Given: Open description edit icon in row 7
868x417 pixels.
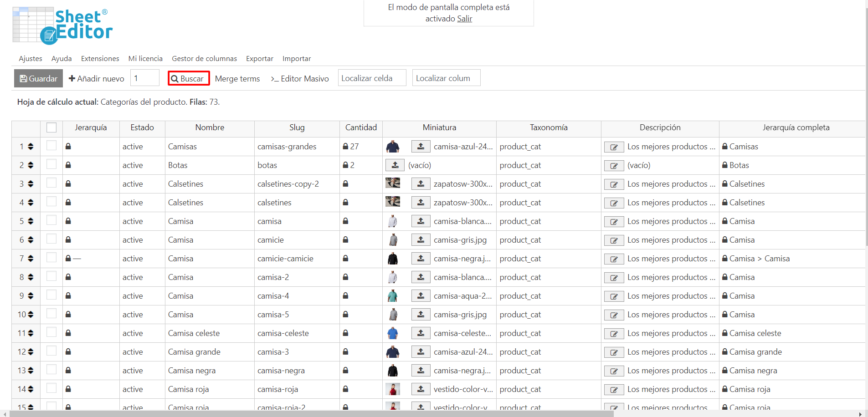Looking at the screenshot, I should 614,259.
